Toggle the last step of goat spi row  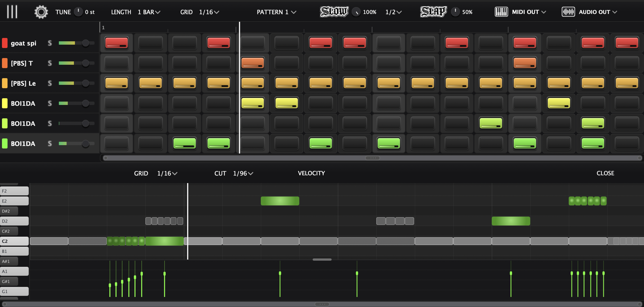click(627, 43)
